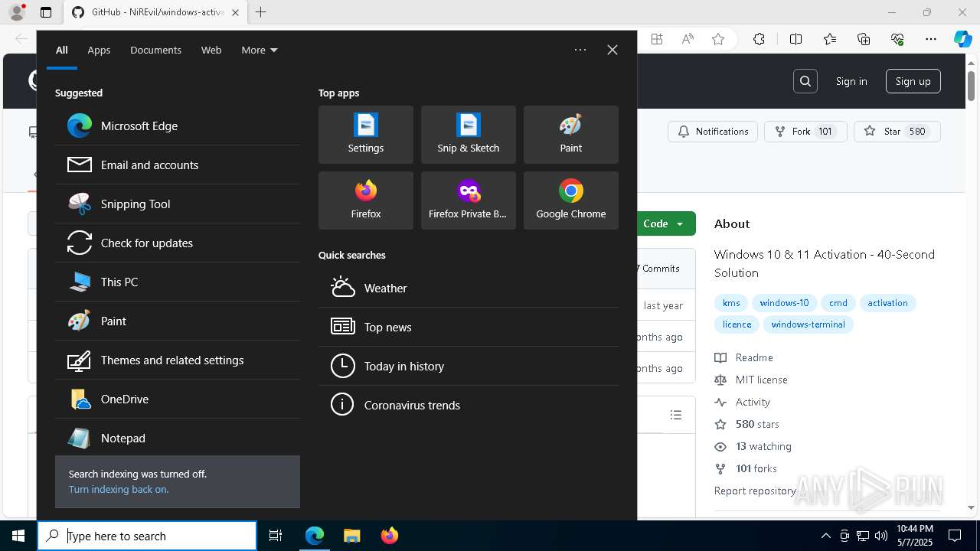Open the Coronavirus trends quick search
980x551 pixels.
[x=469, y=405]
